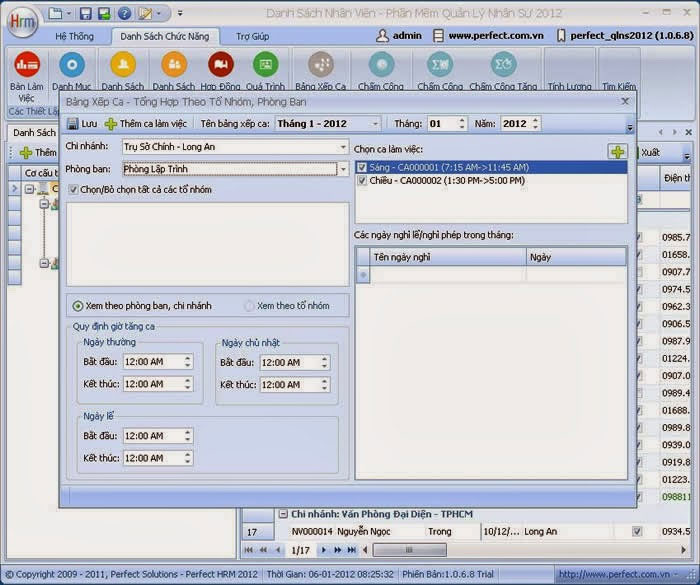Click the Bảng Xếp Ca ribbon icon
Screen dimensions: 700x585
coord(320,66)
